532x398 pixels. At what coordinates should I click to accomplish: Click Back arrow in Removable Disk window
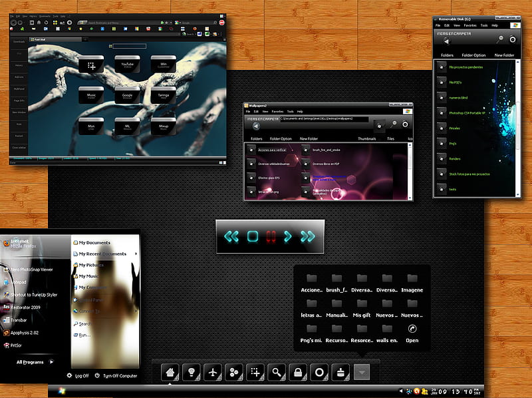446,41
